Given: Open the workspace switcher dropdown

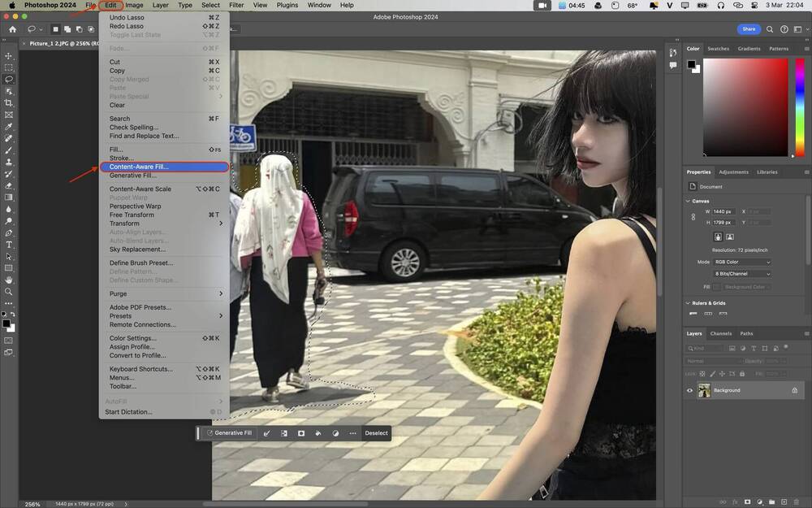Looking at the screenshot, I should tap(801, 29).
